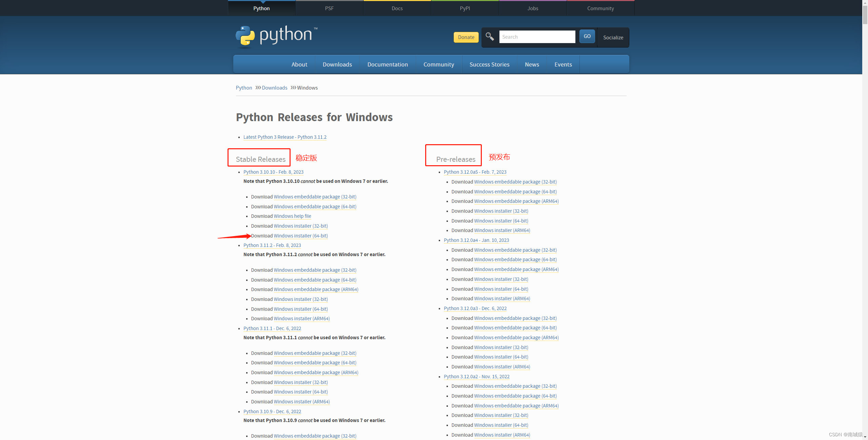Viewport: 868px width, 440px height.
Task: Click the GO search button
Action: pos(587,36)
